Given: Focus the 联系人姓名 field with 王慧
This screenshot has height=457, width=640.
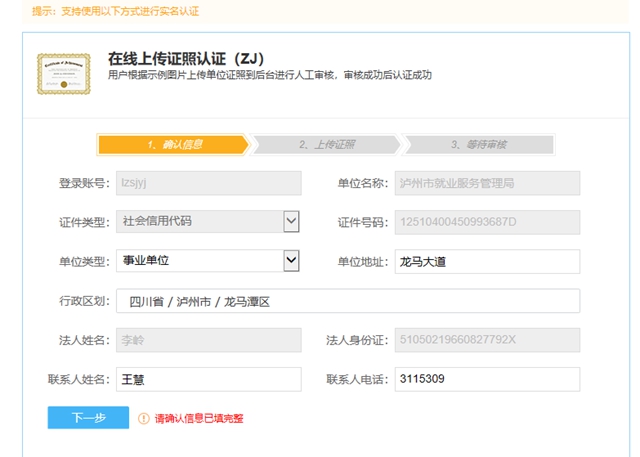Looking at the screenshot, I should tap(209, 379).
